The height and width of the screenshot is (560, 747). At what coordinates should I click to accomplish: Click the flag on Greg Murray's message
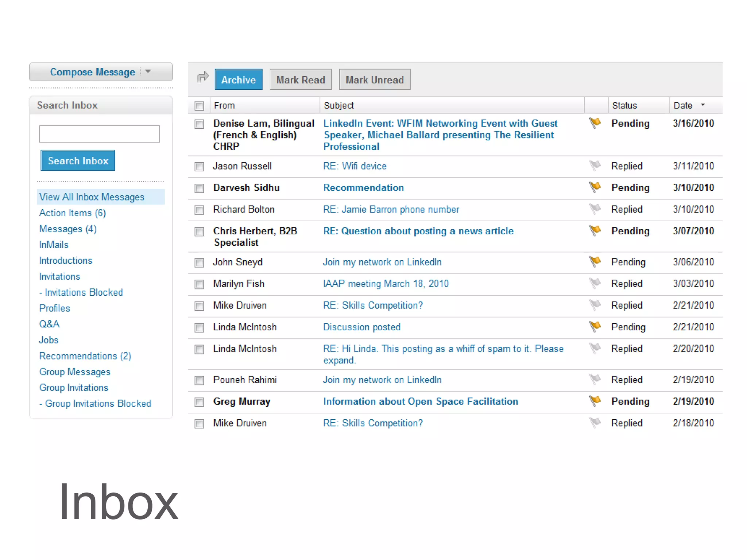[x=595, y=401]
